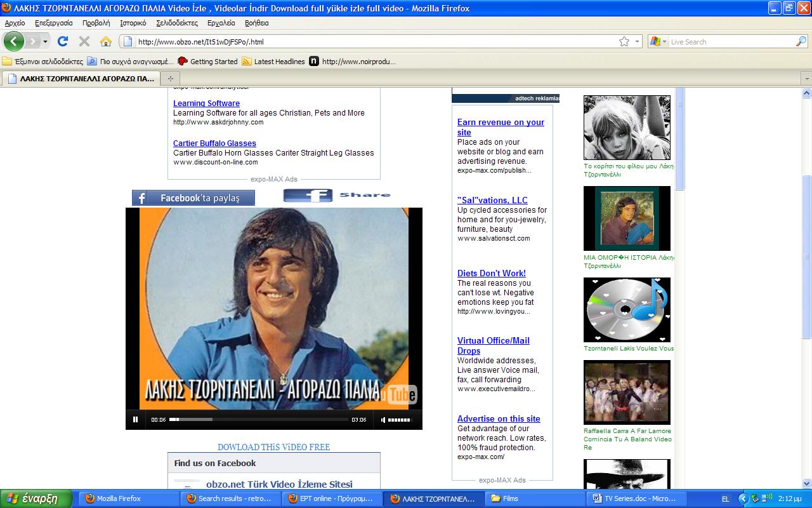Go to the Home page icon

(106, 42)
